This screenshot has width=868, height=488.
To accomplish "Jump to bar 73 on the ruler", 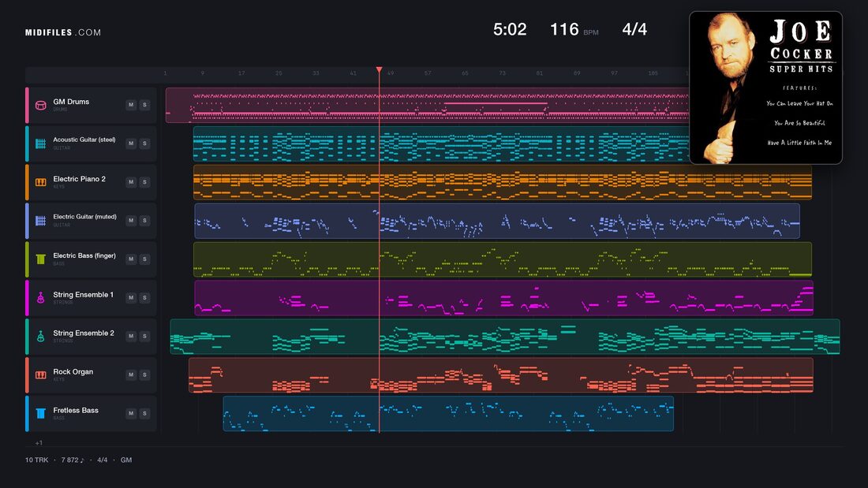I will [502, 73].
